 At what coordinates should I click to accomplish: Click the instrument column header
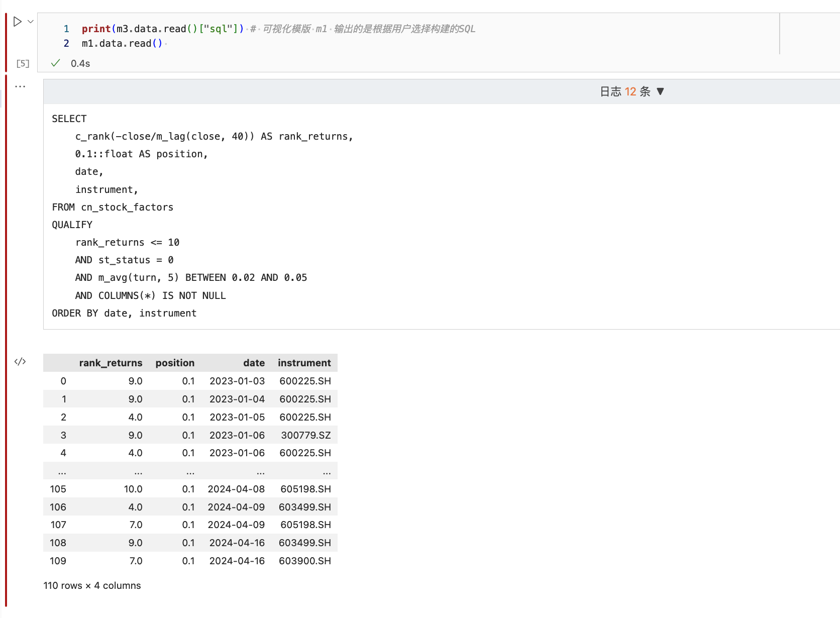[304, 363]
